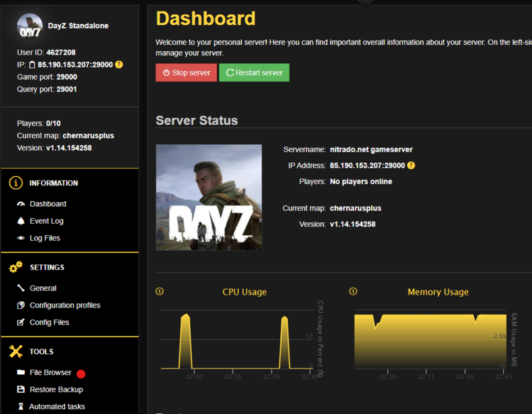The height and width of the screenshot is (414, 532).
Task: Click the Players 0/10 count
Action: [53, 124]
